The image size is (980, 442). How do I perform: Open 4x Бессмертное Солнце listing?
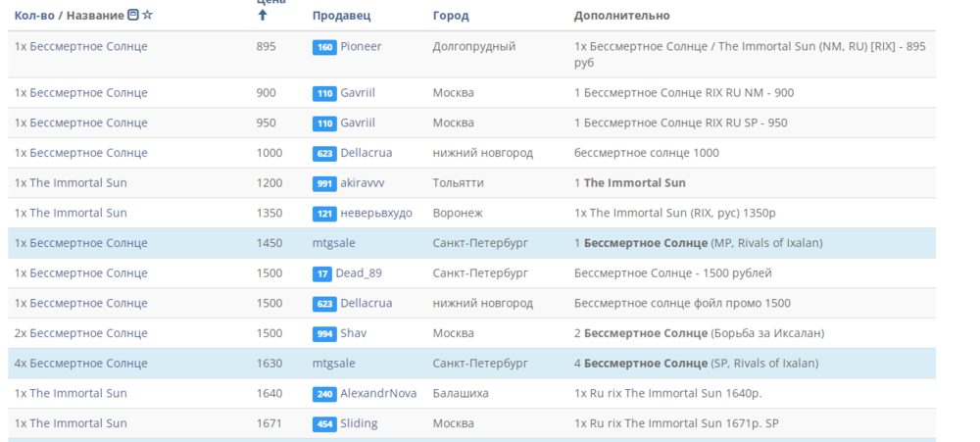pos(81,364)
